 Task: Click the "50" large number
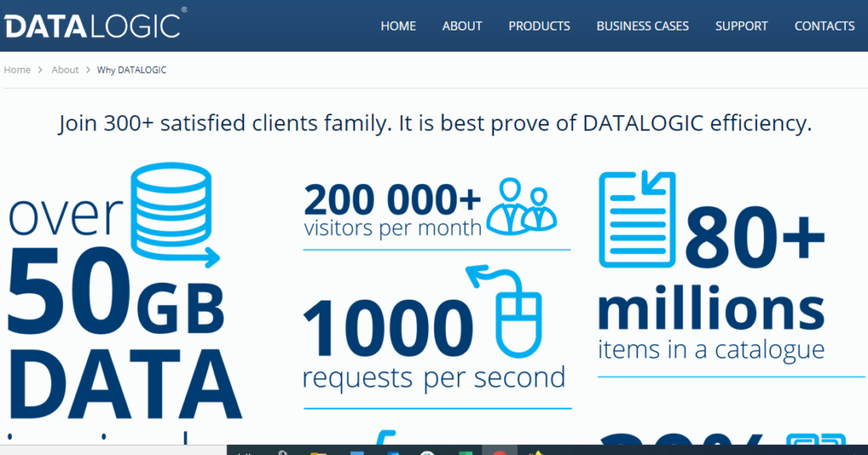coord(70,291)
